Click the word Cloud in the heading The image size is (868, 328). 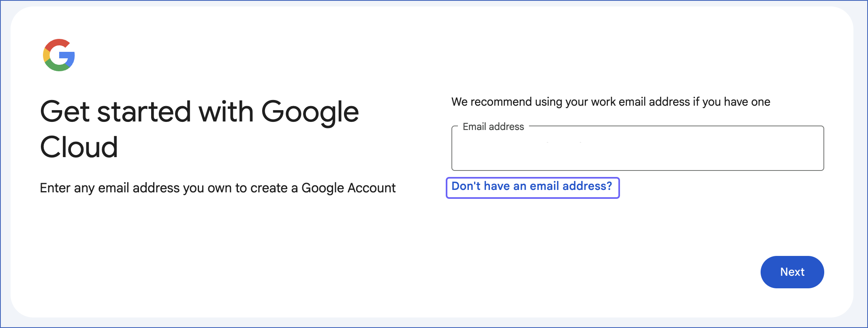pos(79,147)
